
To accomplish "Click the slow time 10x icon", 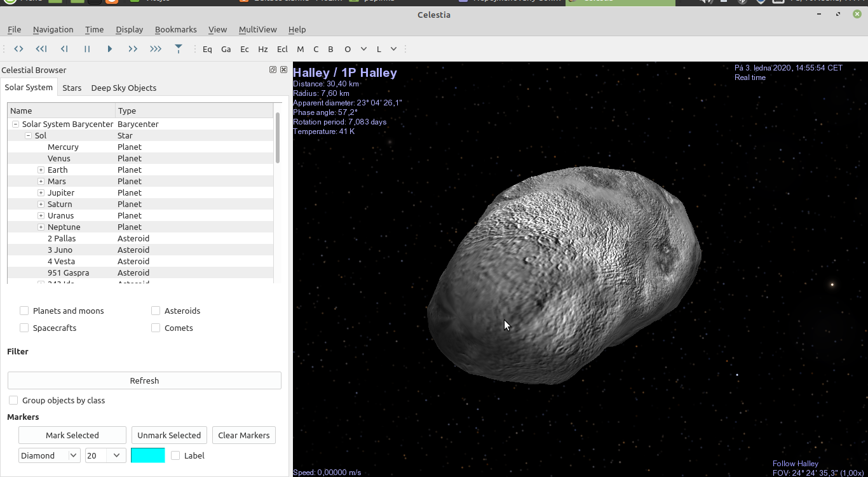I will point(41,49).
